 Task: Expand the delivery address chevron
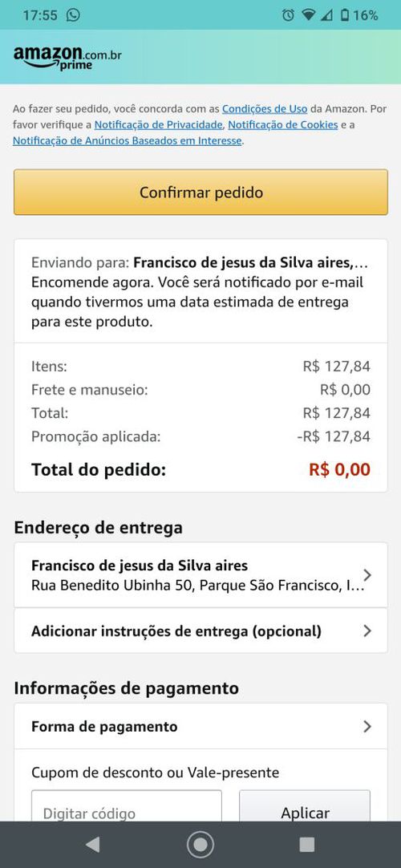coord(367,574)
